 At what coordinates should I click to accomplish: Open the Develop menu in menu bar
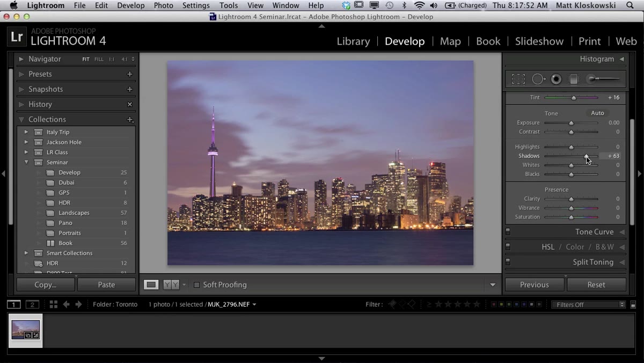[x=131, y=5]
